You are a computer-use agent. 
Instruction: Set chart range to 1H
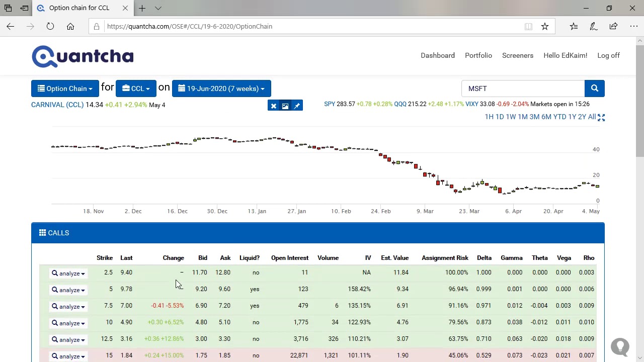(489, 117)
